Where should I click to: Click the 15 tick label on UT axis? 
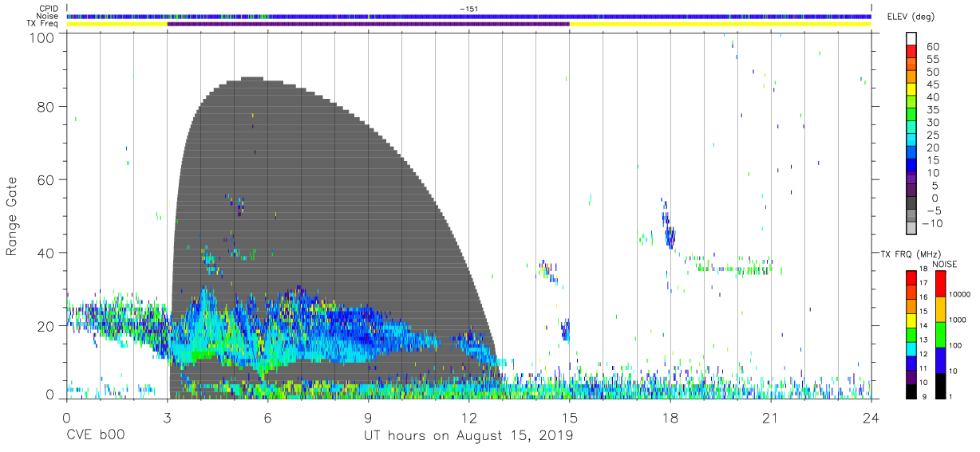[569, 417]
